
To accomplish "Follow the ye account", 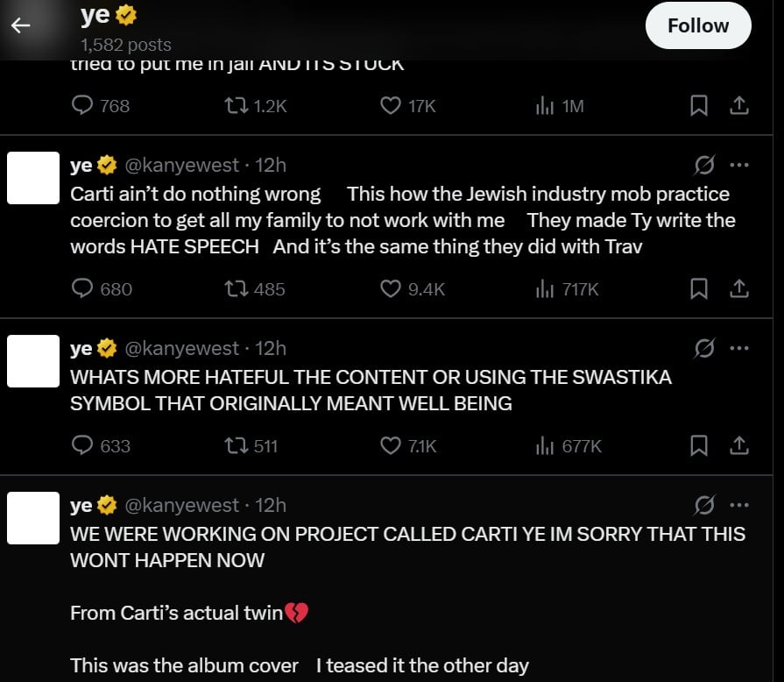I will [697, 25].
